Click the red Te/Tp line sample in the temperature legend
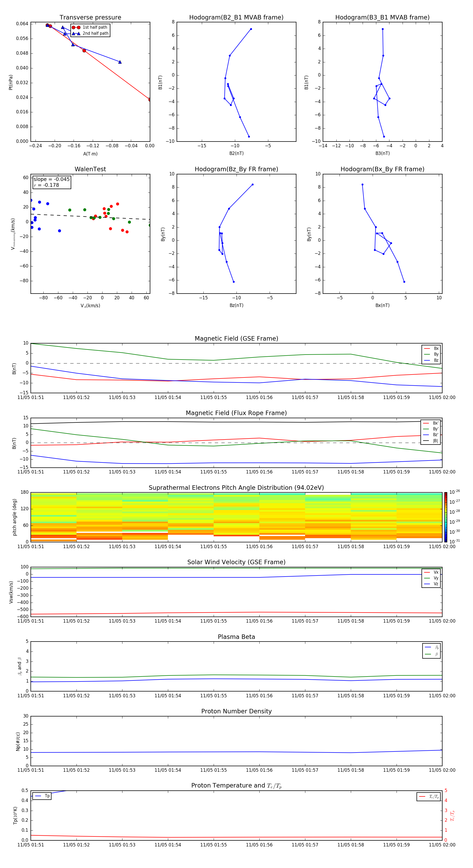The image size is (473, 868). point(422,796)
